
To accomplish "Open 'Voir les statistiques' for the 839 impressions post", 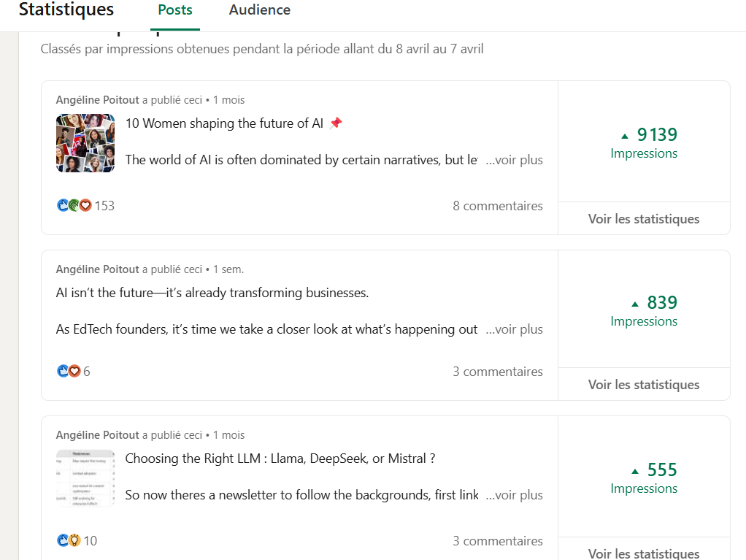I will [644, 385].
